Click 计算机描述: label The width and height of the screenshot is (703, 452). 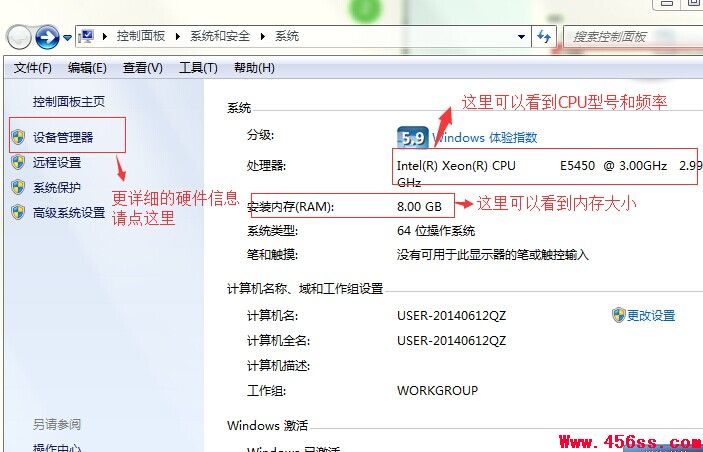coord(278,366)
